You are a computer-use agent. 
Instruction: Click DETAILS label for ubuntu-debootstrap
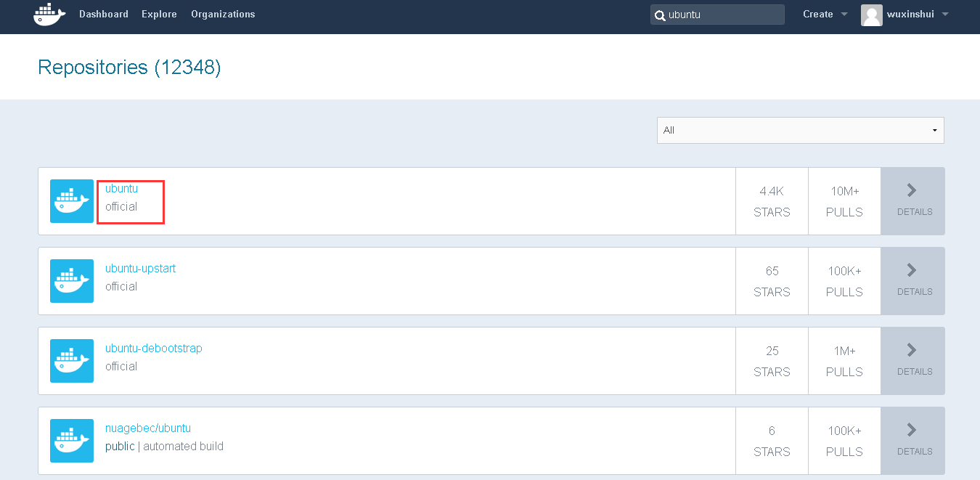(915, 372)
